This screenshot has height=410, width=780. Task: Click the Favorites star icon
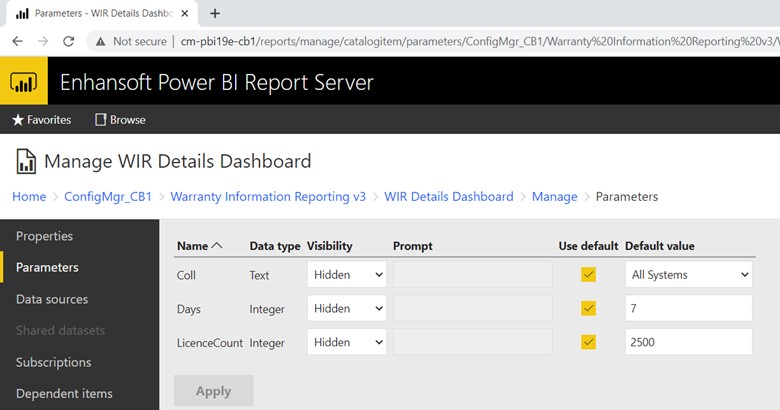17,120
